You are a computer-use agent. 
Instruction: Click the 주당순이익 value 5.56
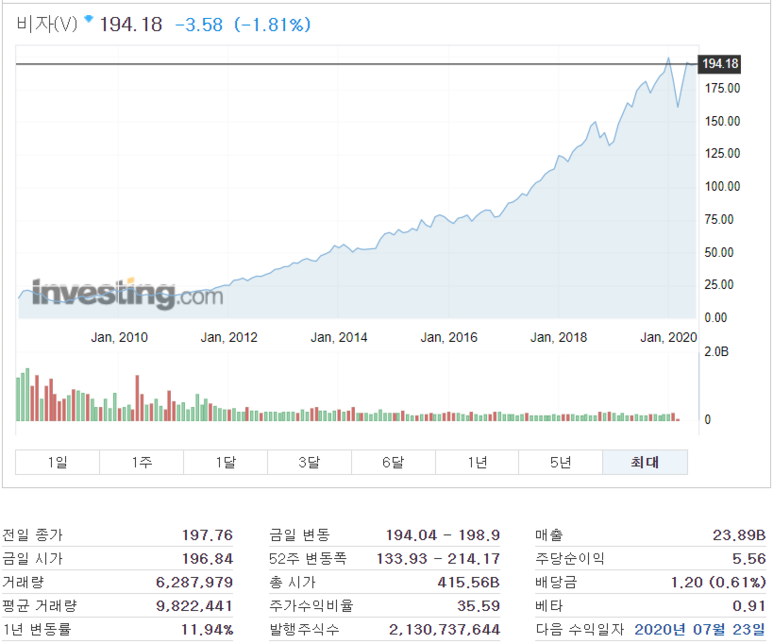click(x=749, y=558)
